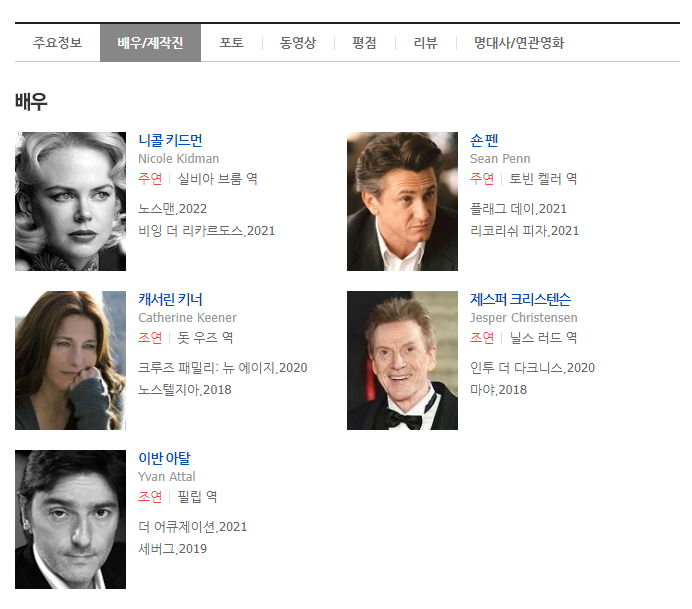Switch to the 포토 tab
Screen dimensions: 692x609
(231, 43)
